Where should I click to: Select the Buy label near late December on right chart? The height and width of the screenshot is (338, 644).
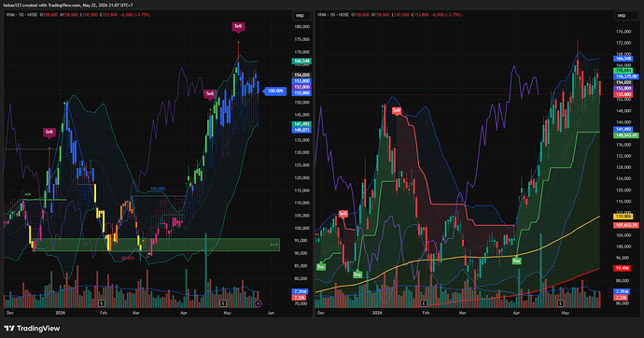pyautogui.click(x=357, y=274)
